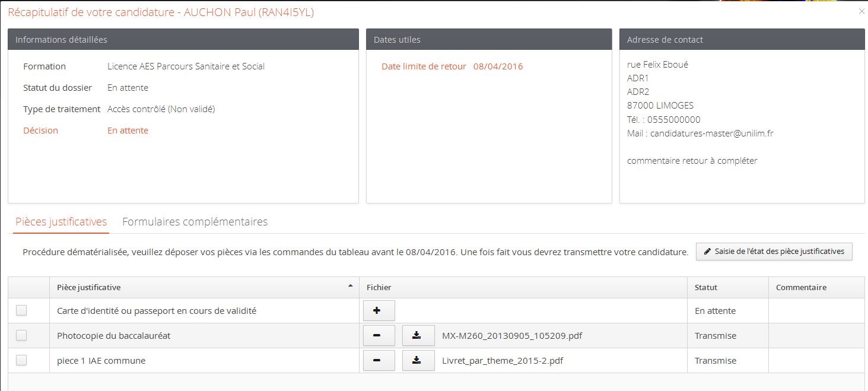Download the MX-M260_20130905_105209.pdf file
The width and height of the screenshot is (868, 391).
[x=418, y=336]
